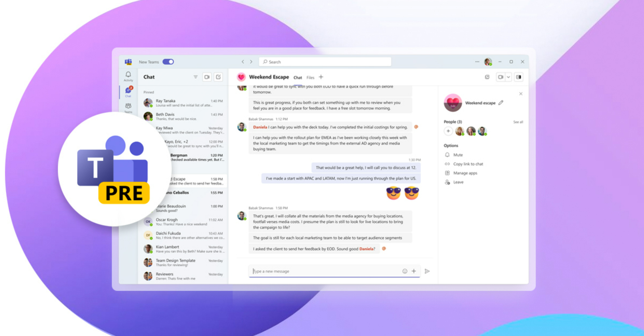Click the pencil to rename Weekend escape
Viewport: 644px width, 336px height.
(x=501, y=103)
